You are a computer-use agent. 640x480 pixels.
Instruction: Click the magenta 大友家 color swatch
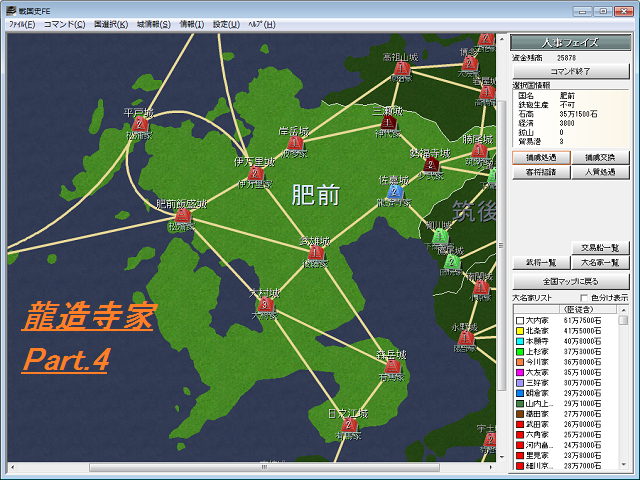520,373
